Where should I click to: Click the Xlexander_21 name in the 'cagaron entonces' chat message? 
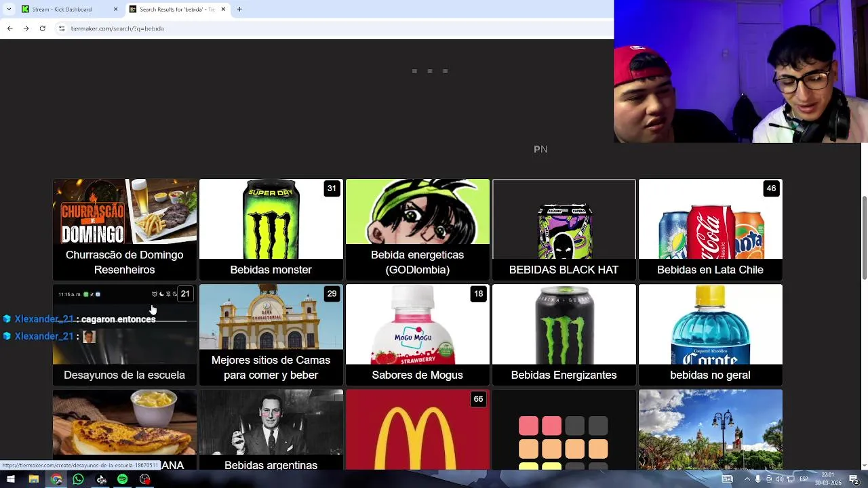pos(44,319)
